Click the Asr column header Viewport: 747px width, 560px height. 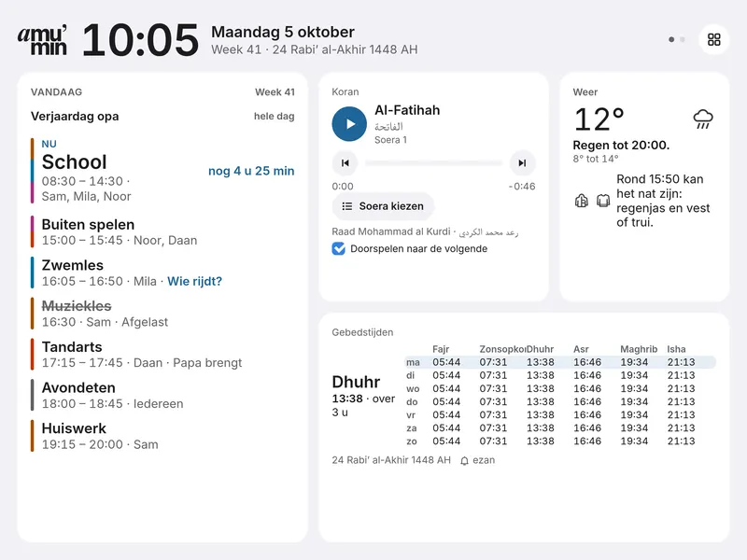pos(581,349)
